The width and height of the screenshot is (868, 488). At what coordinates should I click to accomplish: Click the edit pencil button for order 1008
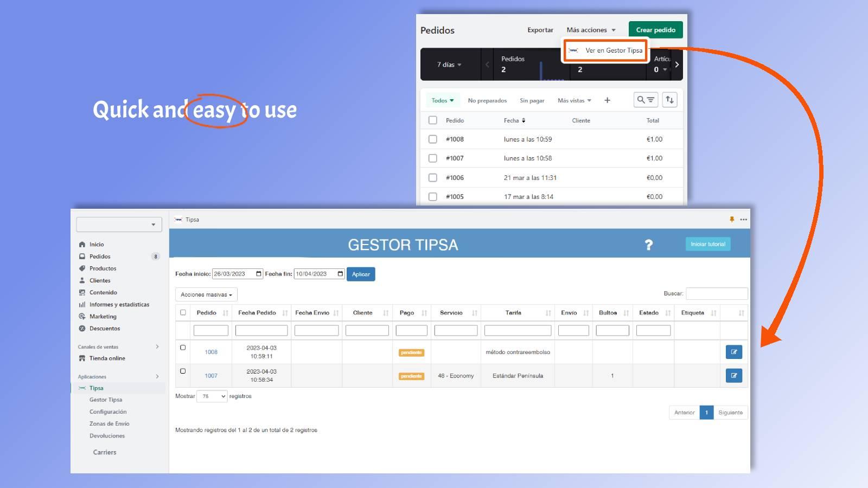click(733, 351)
